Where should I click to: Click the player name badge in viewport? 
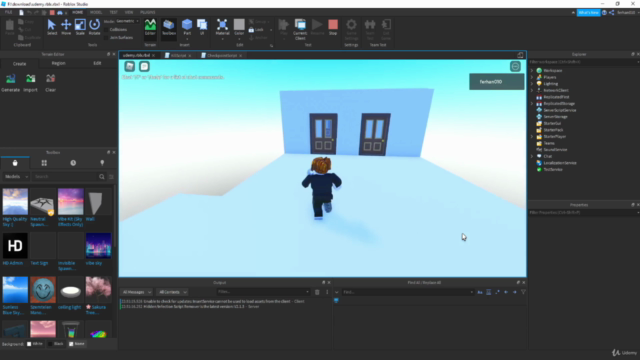pos(496,82)
